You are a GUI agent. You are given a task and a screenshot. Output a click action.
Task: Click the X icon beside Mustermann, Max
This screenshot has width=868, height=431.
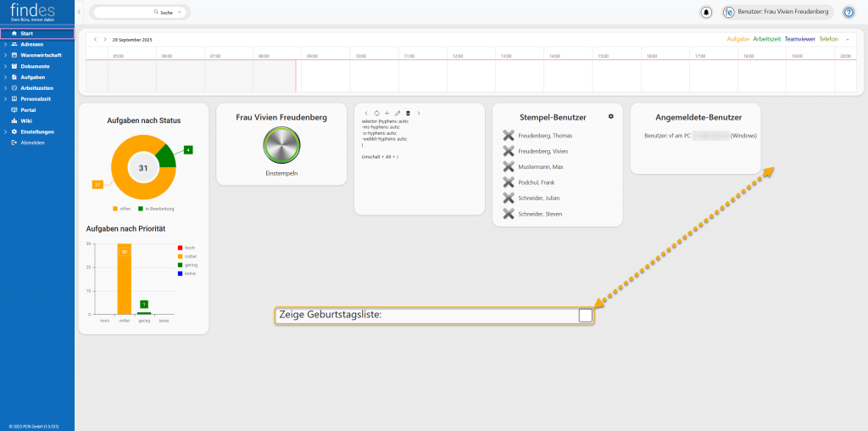(x=508, y=167)
